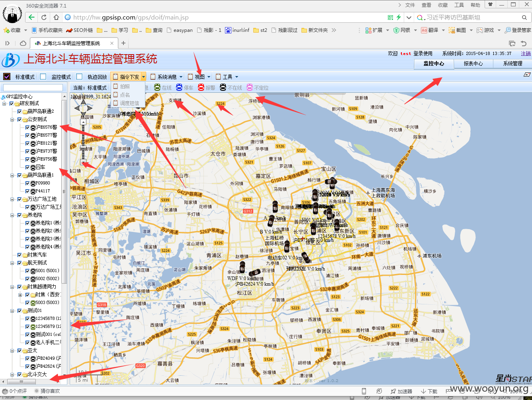The image size is (532, 400).
Task: Click folder icon of 公安测试 group
Action: coord(25,120)
